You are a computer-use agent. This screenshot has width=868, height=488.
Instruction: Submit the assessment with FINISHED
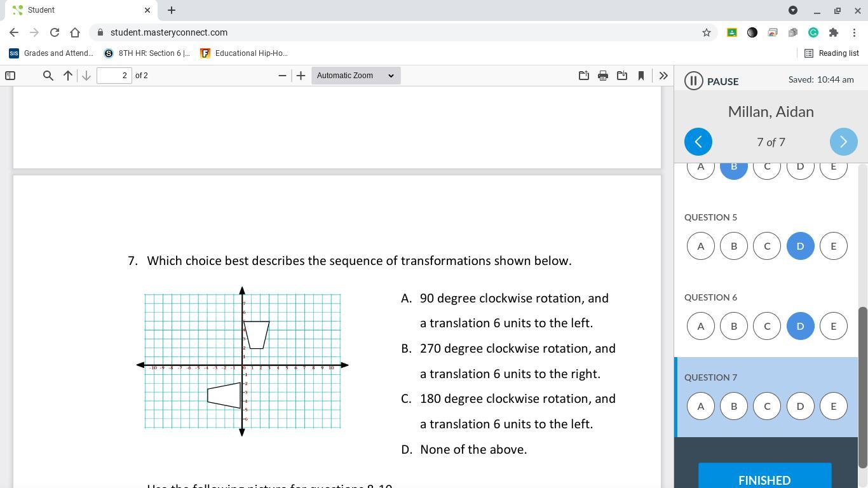coord(765,476)
